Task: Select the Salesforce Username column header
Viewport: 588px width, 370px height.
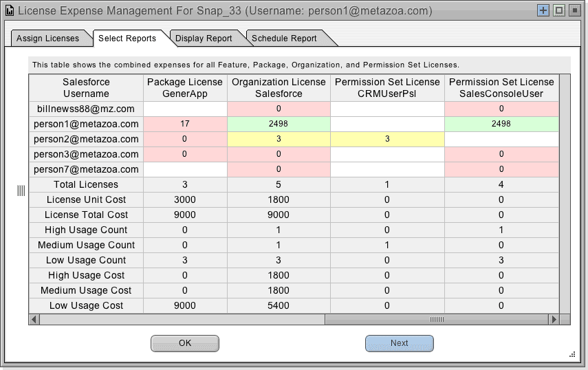Action: click(x=86, y=88)
